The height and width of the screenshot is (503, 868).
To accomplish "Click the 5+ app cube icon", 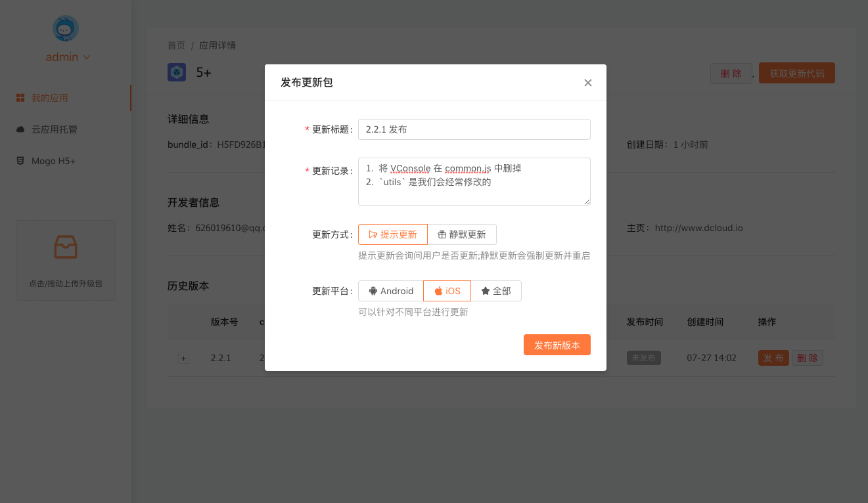I will (x=177, y=72).
